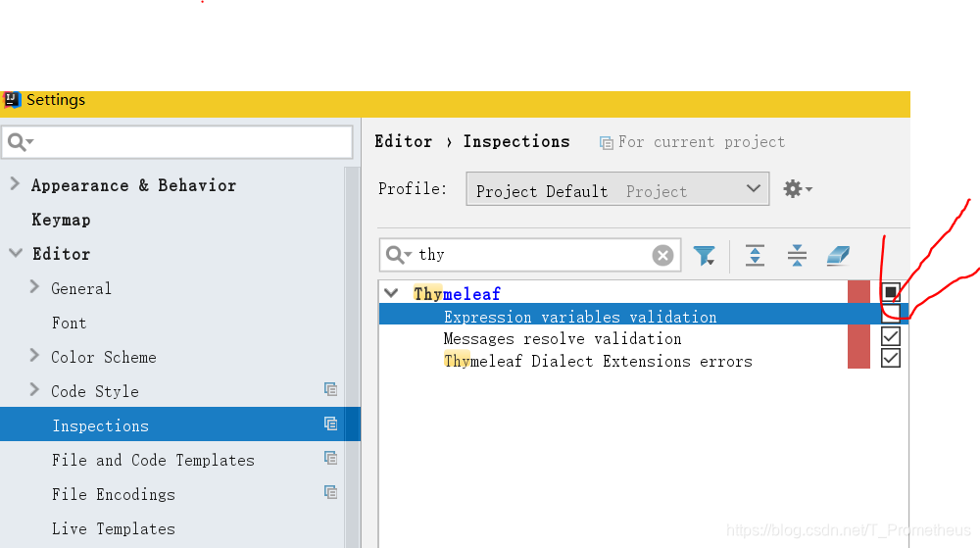Select Thymeleaf Dialect Extensions errors row
This screenshot has width=980, height=548.
pyautogui.click(x=644, y=361)
